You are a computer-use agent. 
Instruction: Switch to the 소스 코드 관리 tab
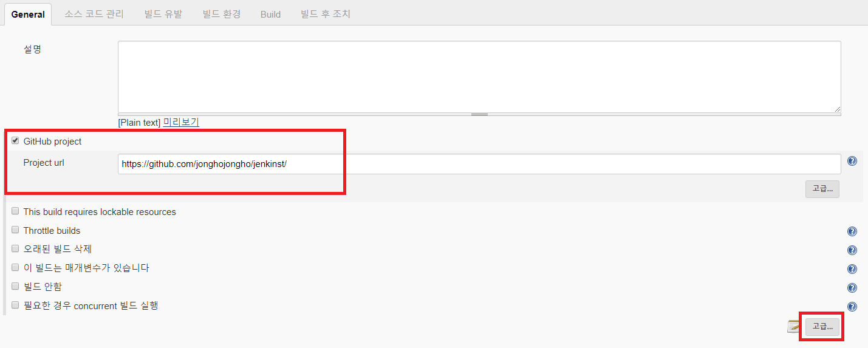click(94, 13)
